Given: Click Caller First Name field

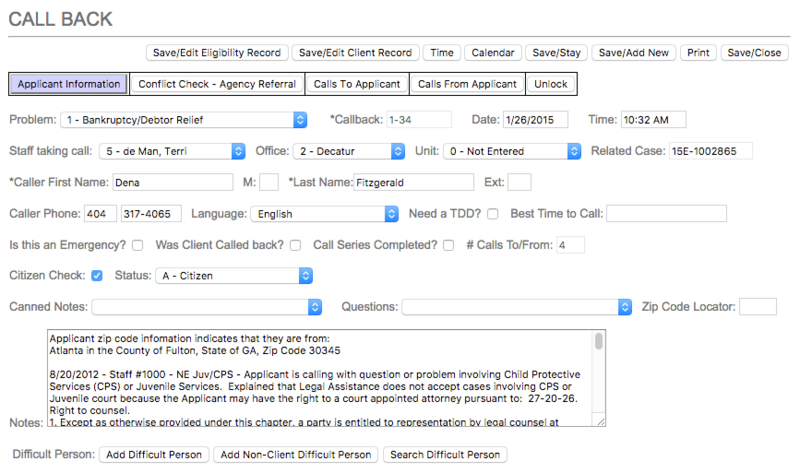Looking at the screenshot, I should (x=172, y=182).
